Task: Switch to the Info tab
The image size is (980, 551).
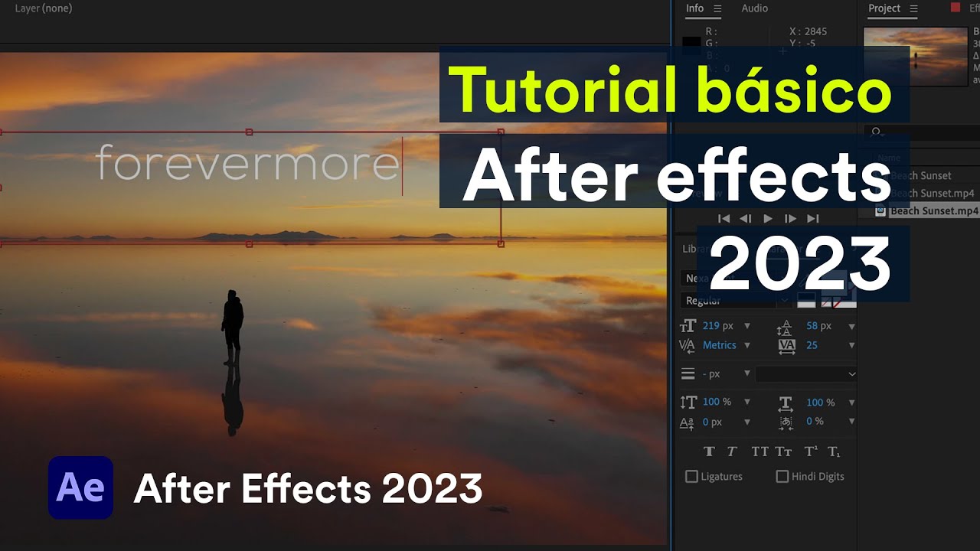Action: (694, 8)
